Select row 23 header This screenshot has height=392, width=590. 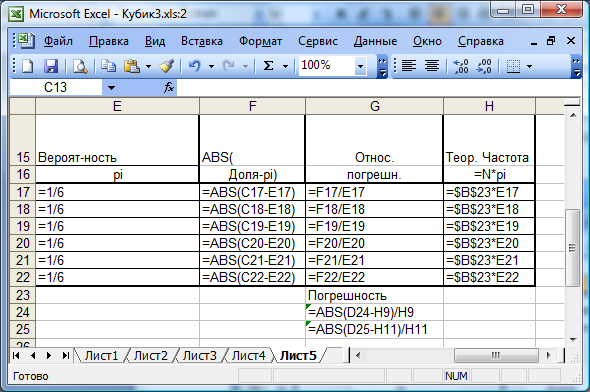click(x=23, y=295)
